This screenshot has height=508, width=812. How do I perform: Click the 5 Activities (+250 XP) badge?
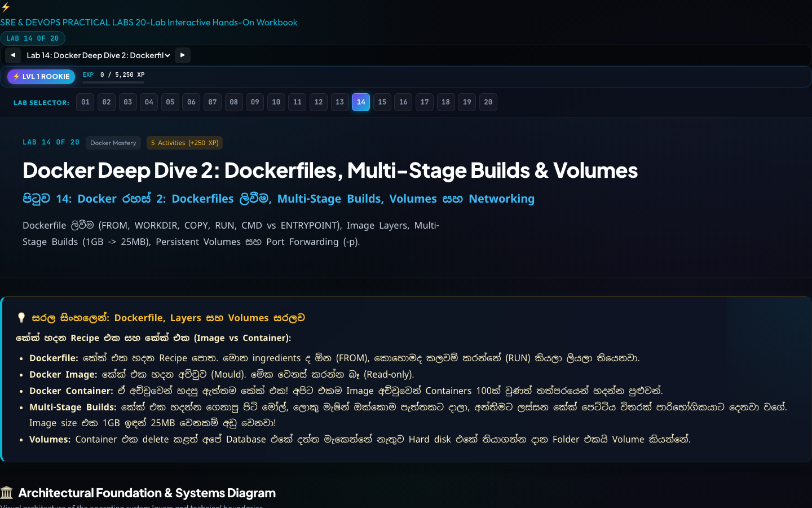pos(185,143)
